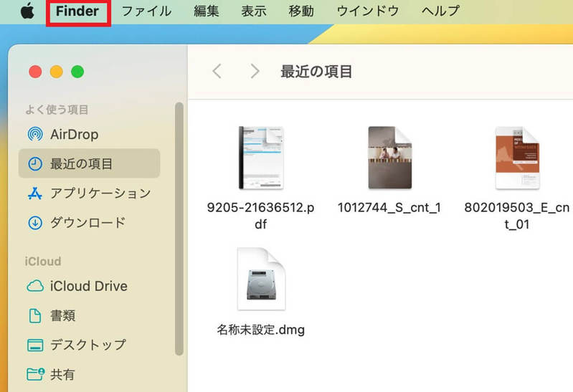Image resolution: width=573 pixels, height=392 pixels.
Task: Open 共有 label in the sidebar
Action: (62, 375)
